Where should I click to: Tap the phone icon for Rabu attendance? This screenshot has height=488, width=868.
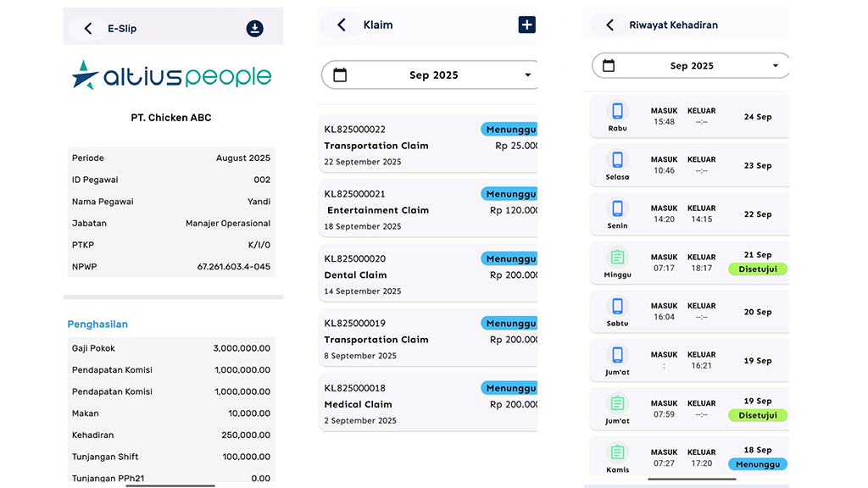pos(617,111)
